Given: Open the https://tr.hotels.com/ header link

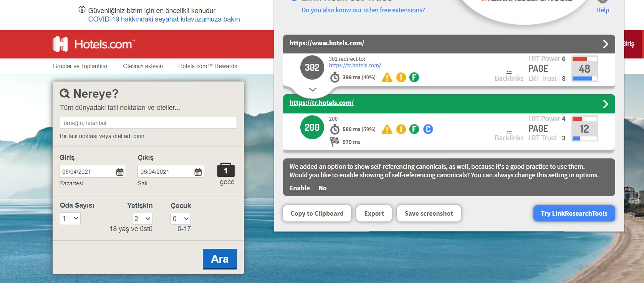Looking at the screenshot, I should (321, 103).
